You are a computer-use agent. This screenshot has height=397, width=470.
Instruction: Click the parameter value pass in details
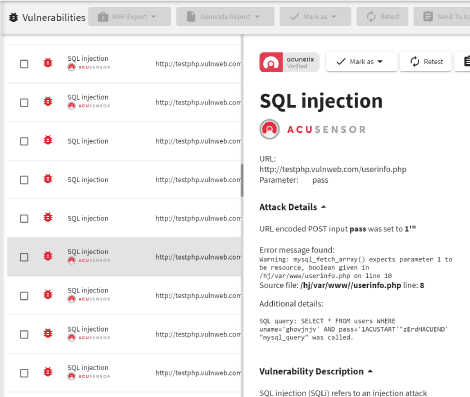click(x=320, y=180)
